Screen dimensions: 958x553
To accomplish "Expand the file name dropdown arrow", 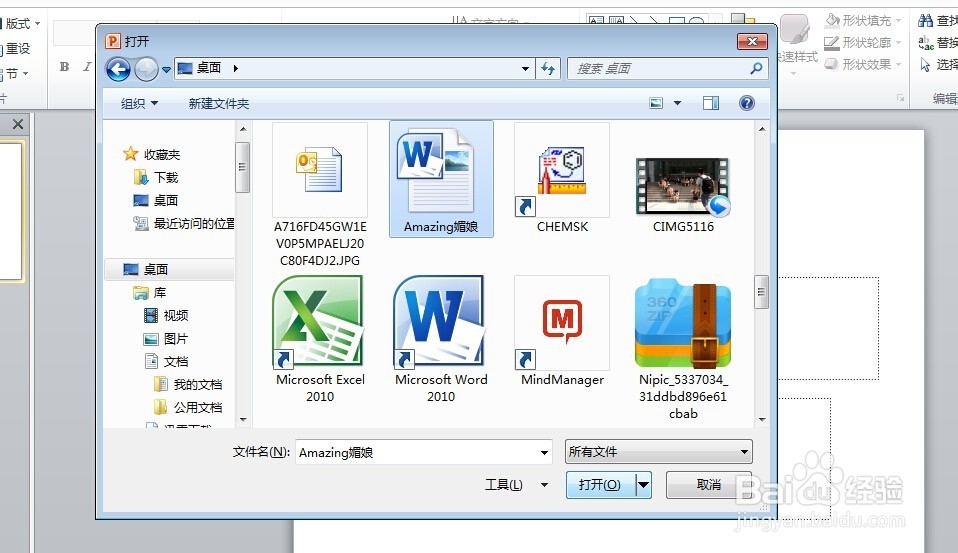I will click(544, 452).
